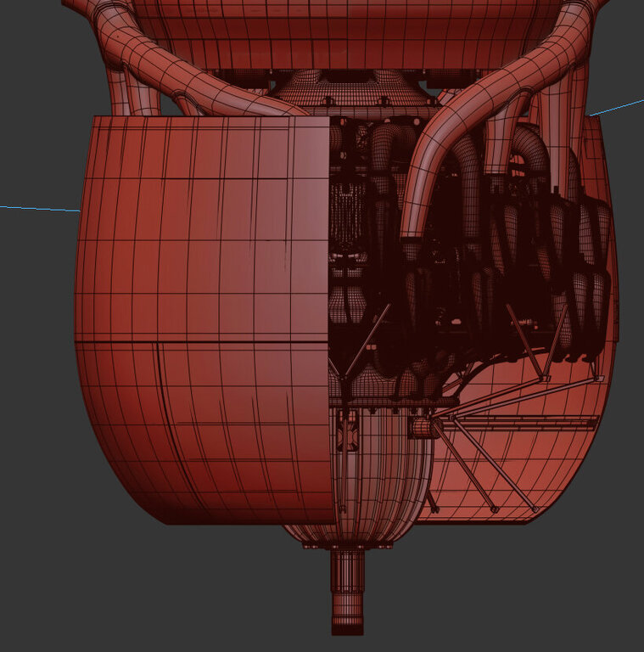Click empty viewport background at upper left
This screenshot has width=644, height=652.
pyautogui.click(x=34, y=51)
